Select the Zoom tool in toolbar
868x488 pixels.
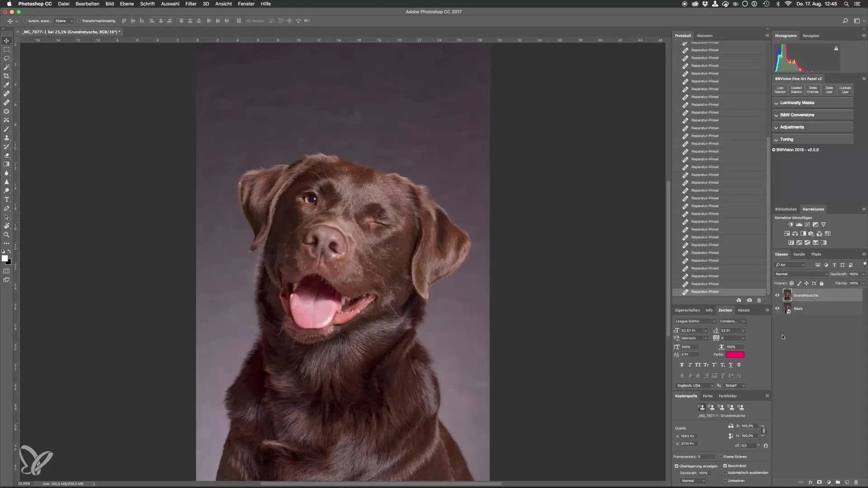(x=6, y=235)
